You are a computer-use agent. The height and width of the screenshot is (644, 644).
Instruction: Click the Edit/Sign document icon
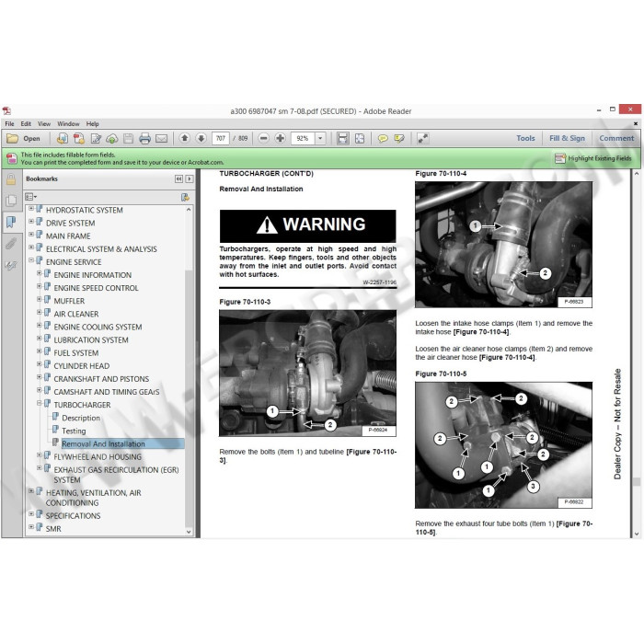pos(96,138)
